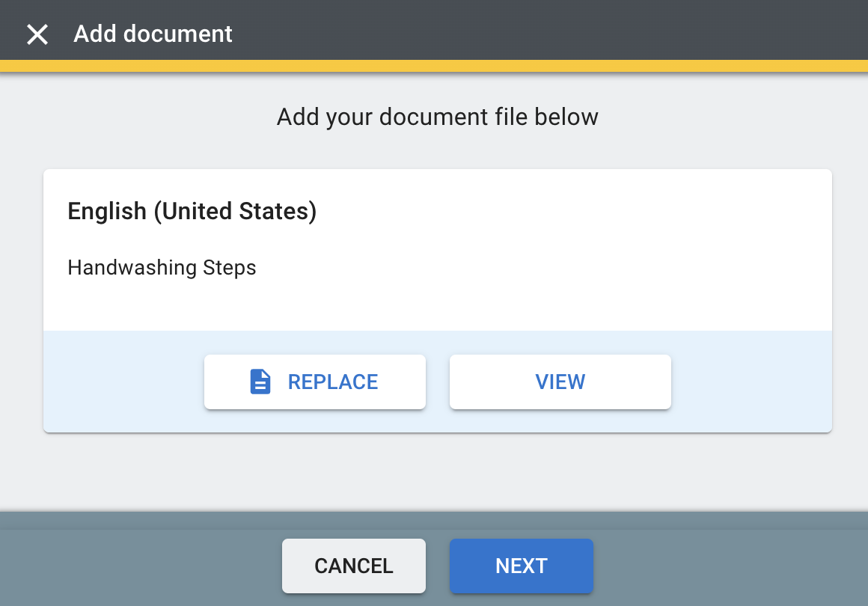Click the REPLACE document button

[x=314, y=382]
